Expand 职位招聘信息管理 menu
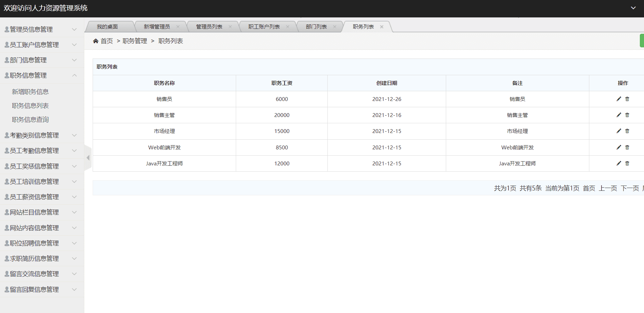Image resolution: width=644 pixels, height=313 pixels. 42,243
